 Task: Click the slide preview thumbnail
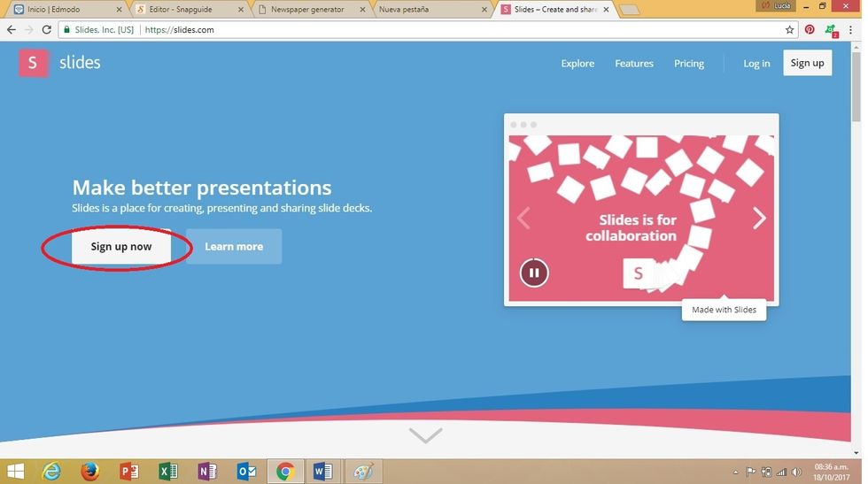pyautogui.click(x=641, y=219)
